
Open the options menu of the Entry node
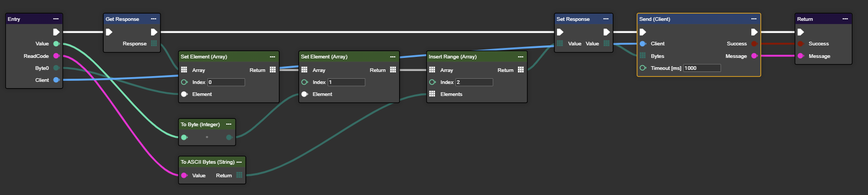[56, 19]
